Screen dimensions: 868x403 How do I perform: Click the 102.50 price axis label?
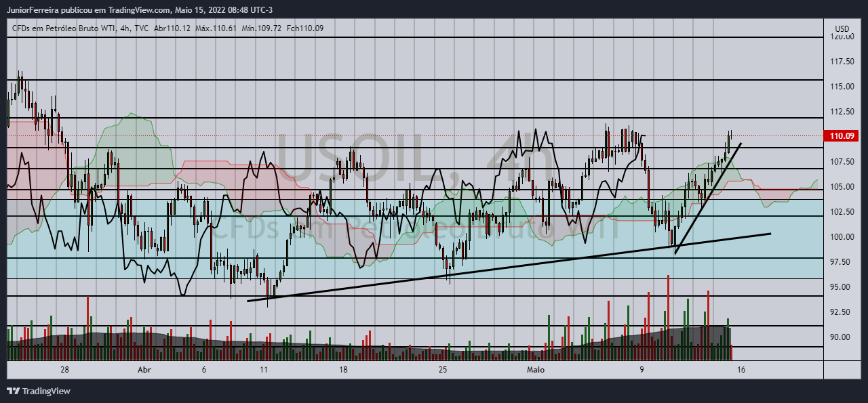coord(842,212)
